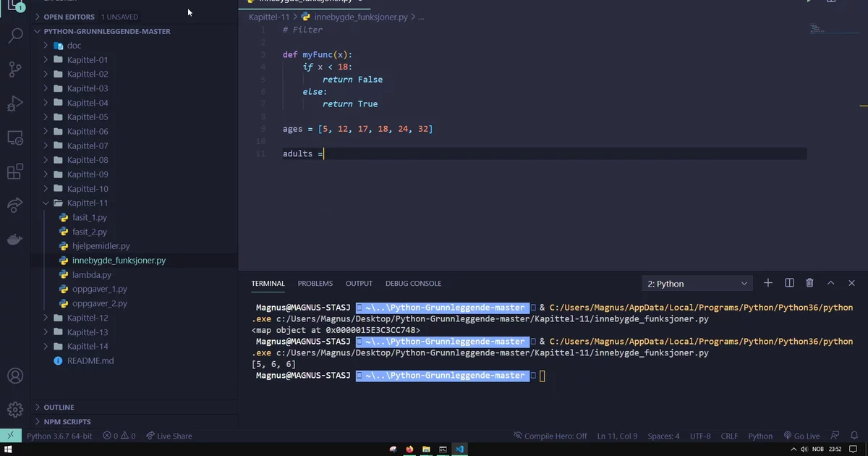The height and width of the screenshot is (456, 868).
Task: Expand the doc folder
Action: (74, 46)
